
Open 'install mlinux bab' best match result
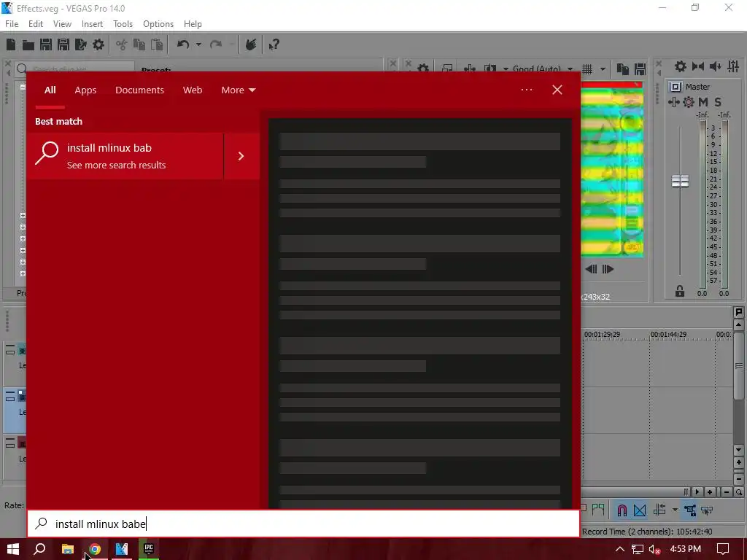pos(125,156)
